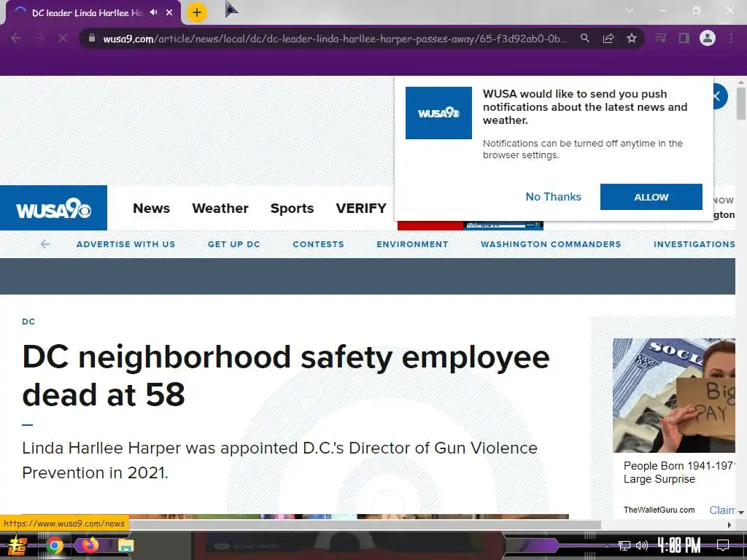Open the Chrome profile avatar

[708, 38]
